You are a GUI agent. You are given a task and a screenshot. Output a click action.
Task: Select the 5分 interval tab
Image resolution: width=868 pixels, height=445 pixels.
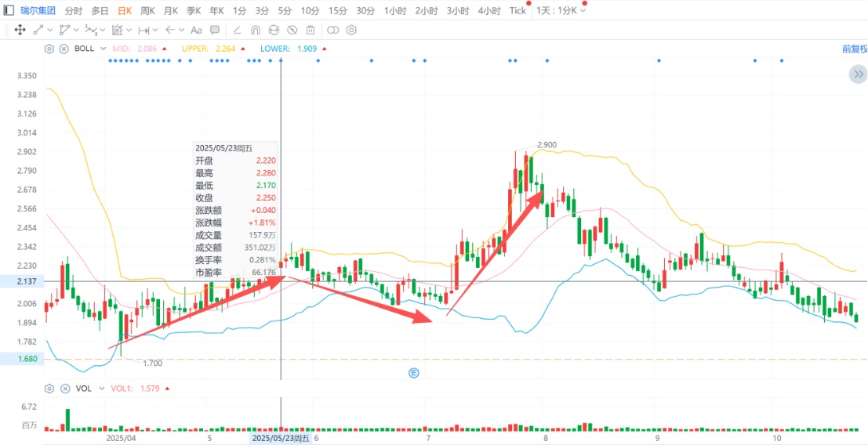click(285, 10)
